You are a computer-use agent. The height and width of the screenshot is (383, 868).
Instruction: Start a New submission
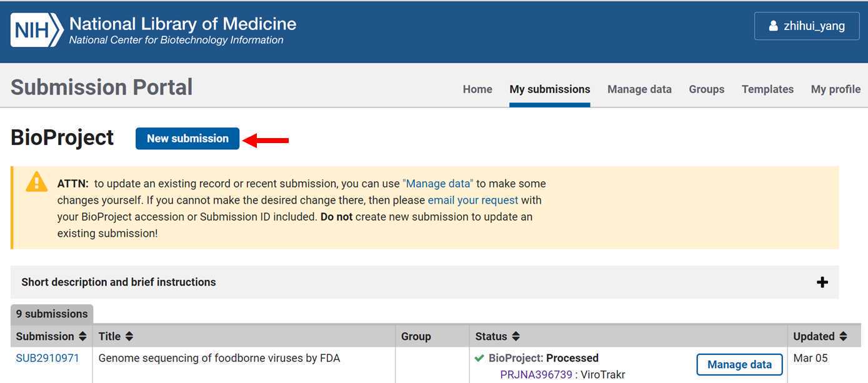coord(187,139)
